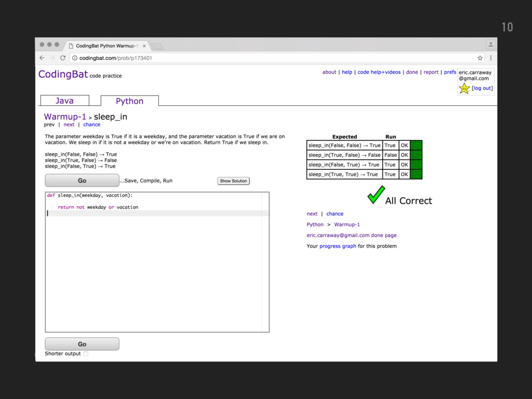Click the 'sleep_in(True, False) → False' example line

pos(81,160)
